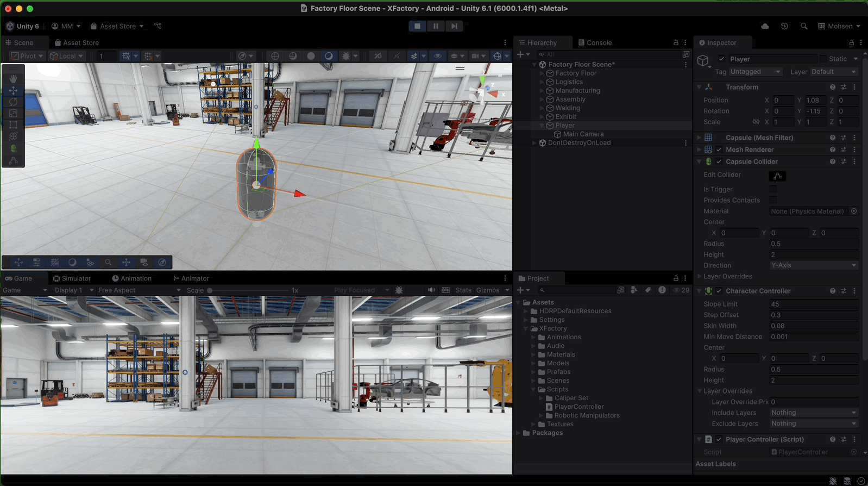Toggle the Is Trigger checkbox
Viewport: 868px width, 486px height.
coord(773,189)
